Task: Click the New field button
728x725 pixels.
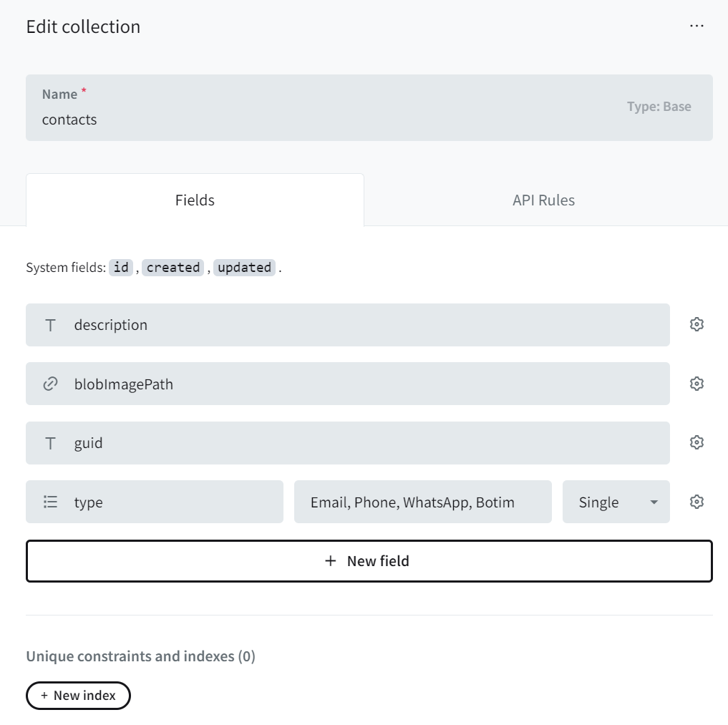Action: [369, 561]
